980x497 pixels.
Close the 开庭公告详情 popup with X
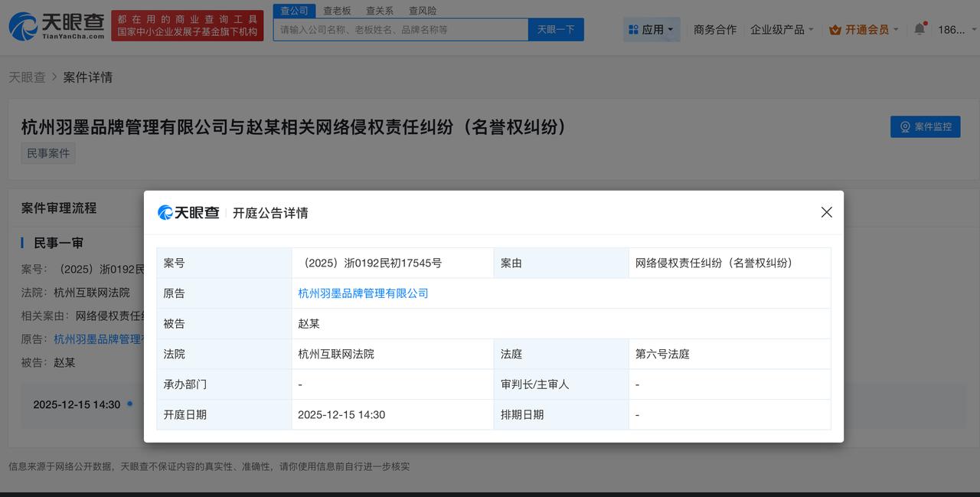(826, 212)
